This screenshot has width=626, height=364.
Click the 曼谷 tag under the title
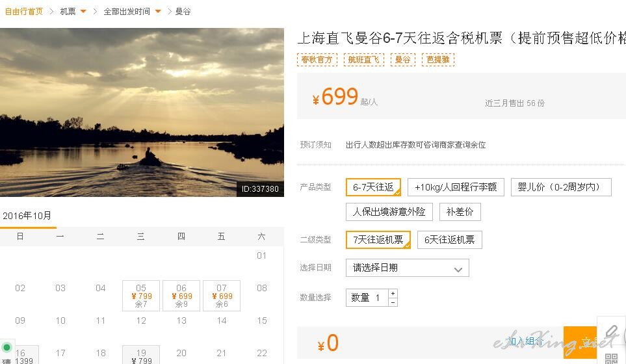point(403,59)
